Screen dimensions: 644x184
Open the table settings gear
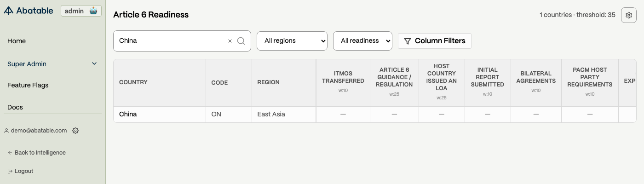(x=629, y=15)
